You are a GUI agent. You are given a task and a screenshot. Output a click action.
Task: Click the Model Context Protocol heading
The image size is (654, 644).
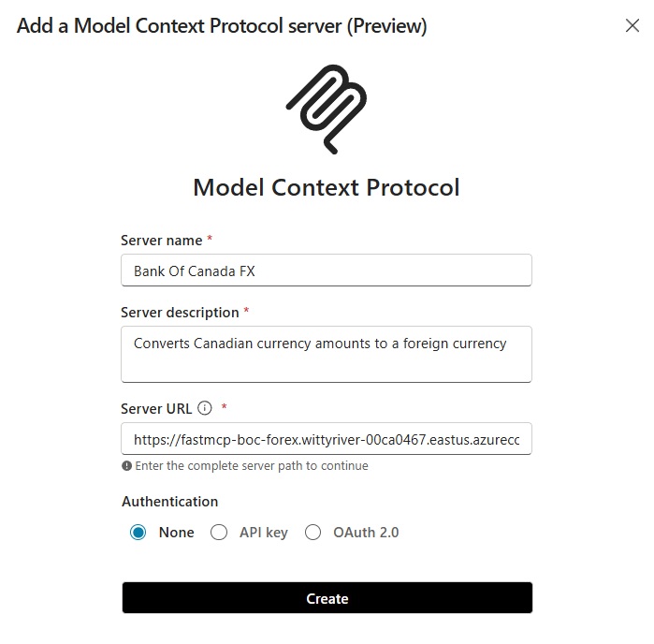coord(327,187)
